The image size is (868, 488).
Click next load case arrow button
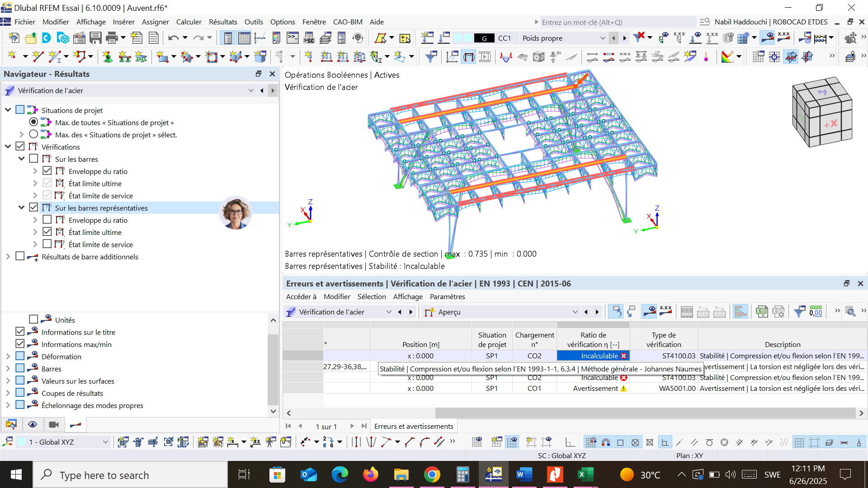[x=625, y=38]
